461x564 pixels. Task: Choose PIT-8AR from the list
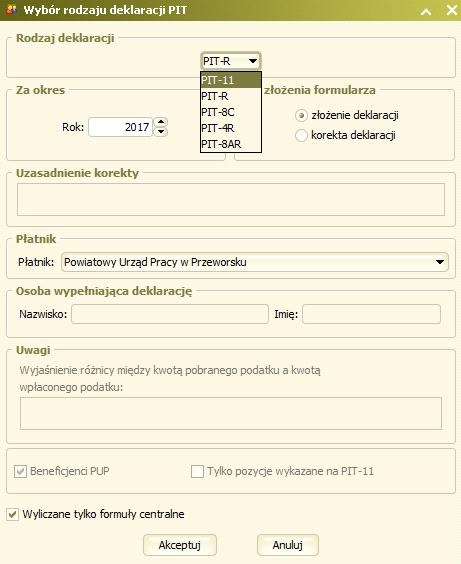click(x=231, y=144)
